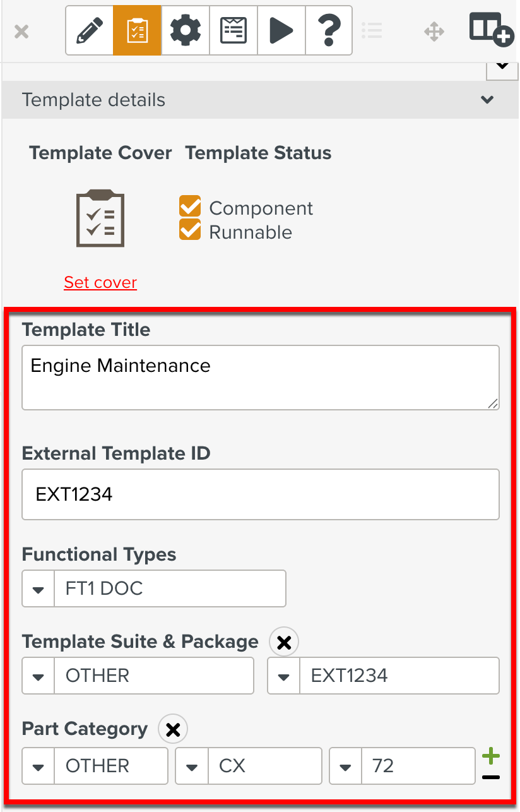Add a Part Category row with plus
Viewport: 520px width, 812px height.
[x=491, y=755]
